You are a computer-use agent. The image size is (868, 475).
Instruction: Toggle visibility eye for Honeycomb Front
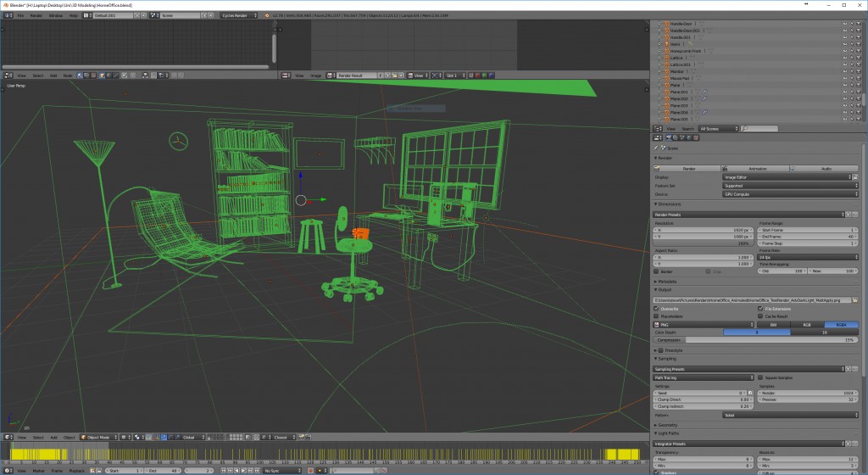(x=844, y=51)
